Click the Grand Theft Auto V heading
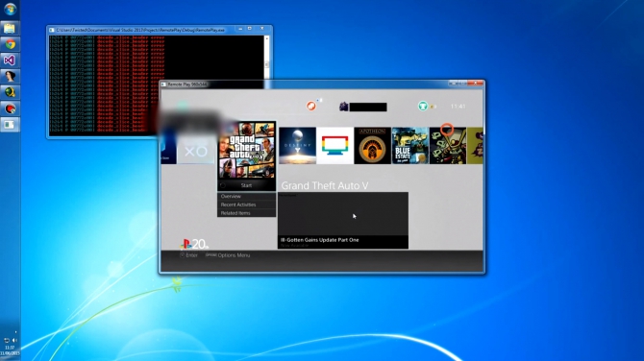 coord(325,185)
